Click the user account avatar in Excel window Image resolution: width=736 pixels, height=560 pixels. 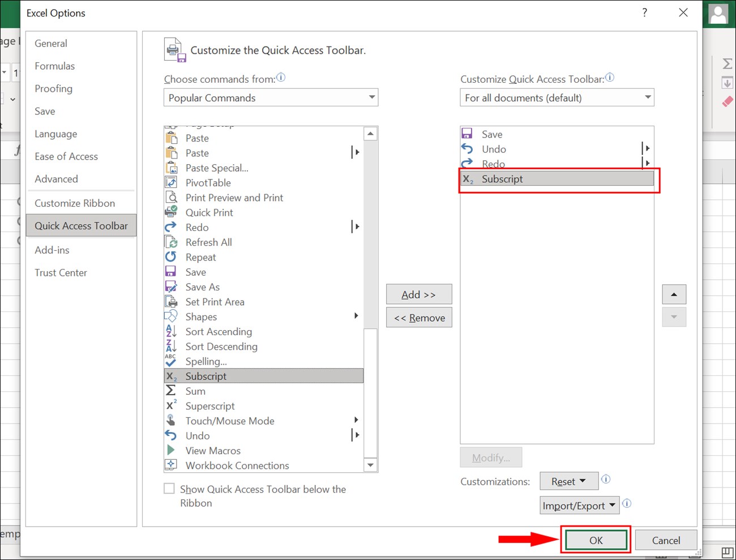tap(718, 14)
